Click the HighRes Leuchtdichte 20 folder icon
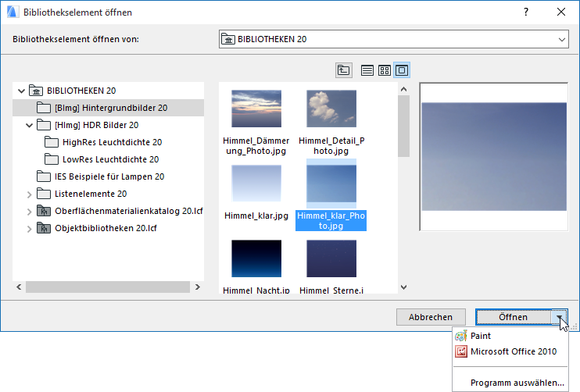 point(52,142)
